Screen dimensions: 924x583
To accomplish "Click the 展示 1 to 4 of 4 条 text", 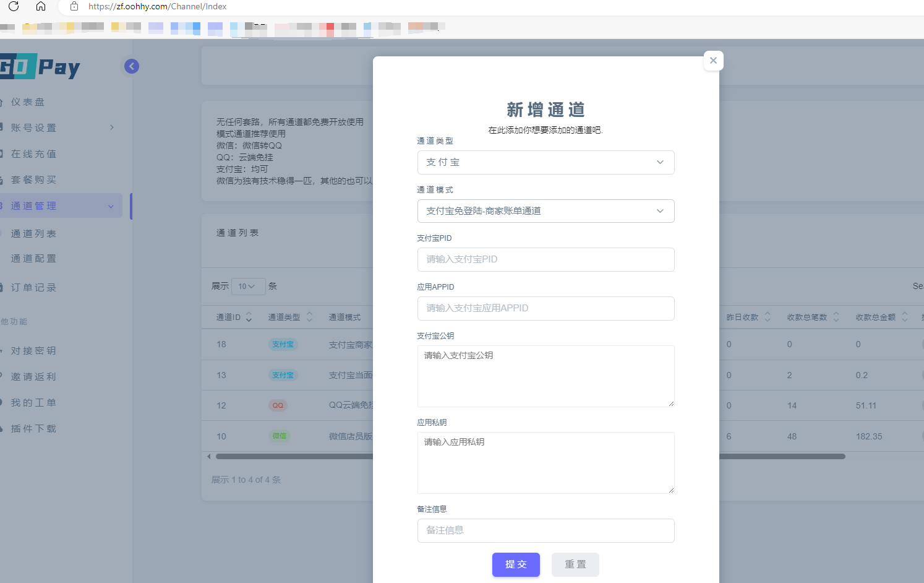I will point(246,480).
